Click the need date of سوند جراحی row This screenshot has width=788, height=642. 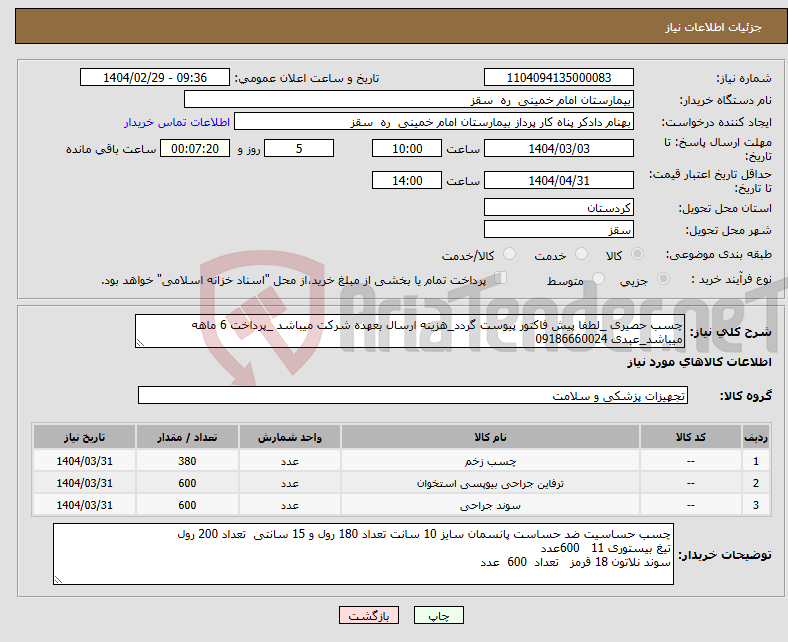click(84, 505)
